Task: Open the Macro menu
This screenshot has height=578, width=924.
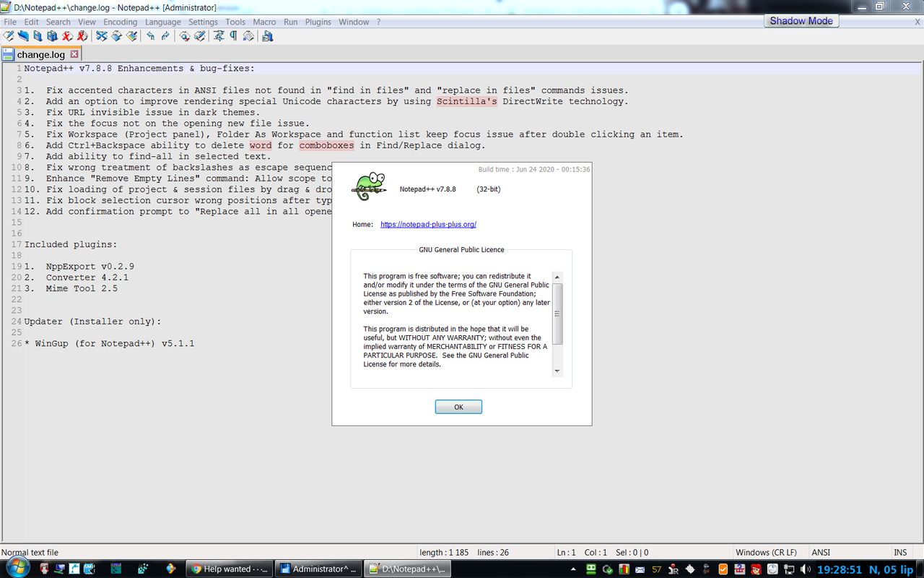Action: click(264, 22)
